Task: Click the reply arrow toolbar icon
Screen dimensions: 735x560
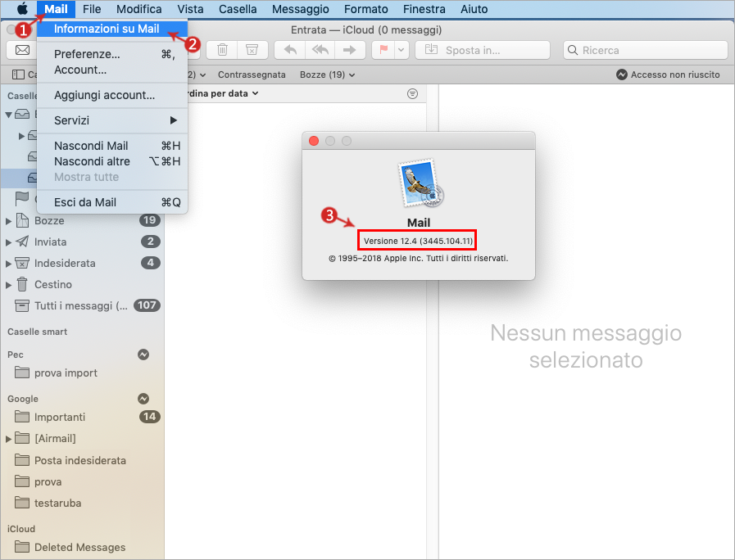Action: pos(290,50)
